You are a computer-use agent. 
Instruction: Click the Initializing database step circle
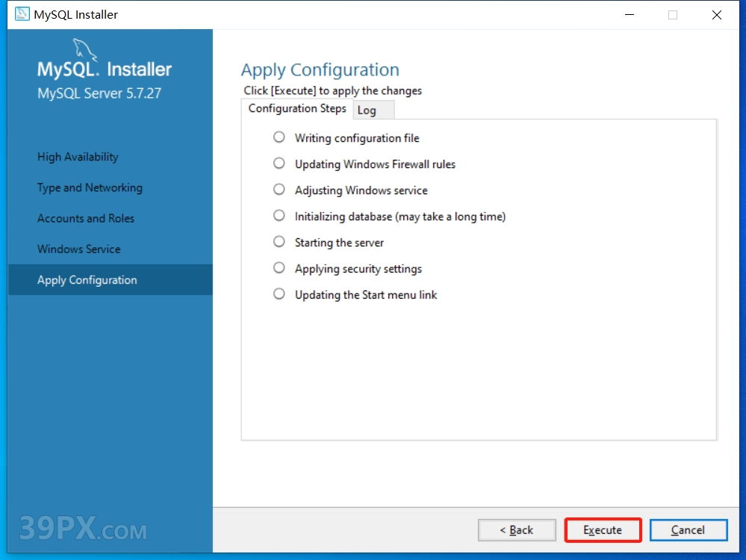click(x=279, y=216)
